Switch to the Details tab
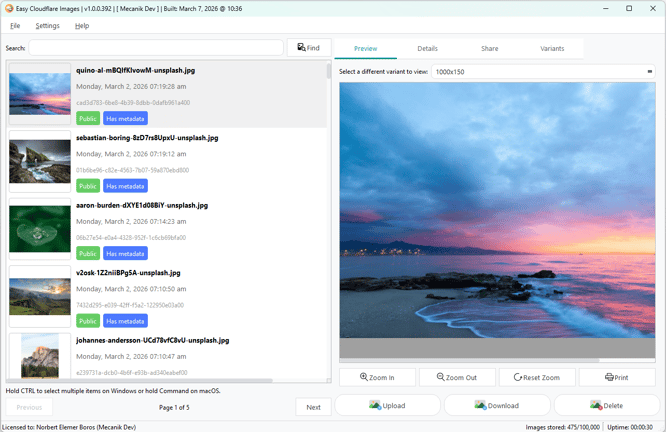The image size is (666, 432). [x=427, y=48]
